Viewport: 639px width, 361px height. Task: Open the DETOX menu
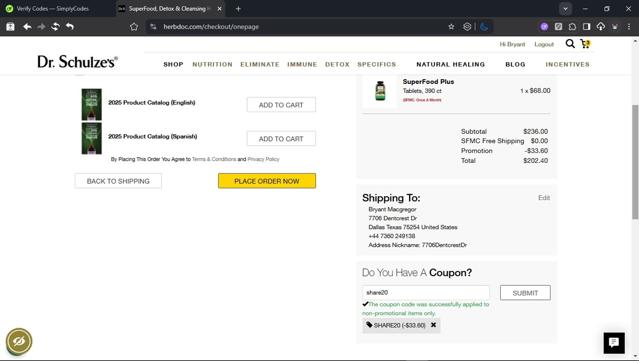coord(337,64)
